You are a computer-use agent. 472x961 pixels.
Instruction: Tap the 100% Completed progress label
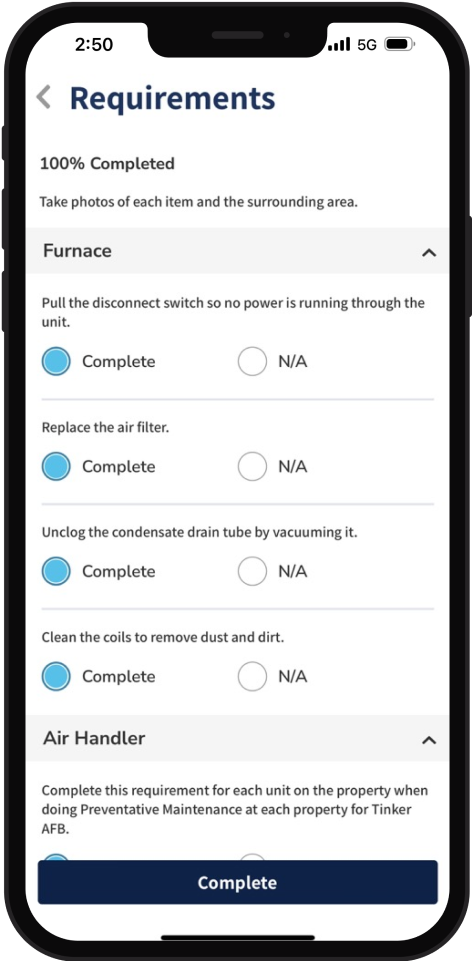coord(107,164)
